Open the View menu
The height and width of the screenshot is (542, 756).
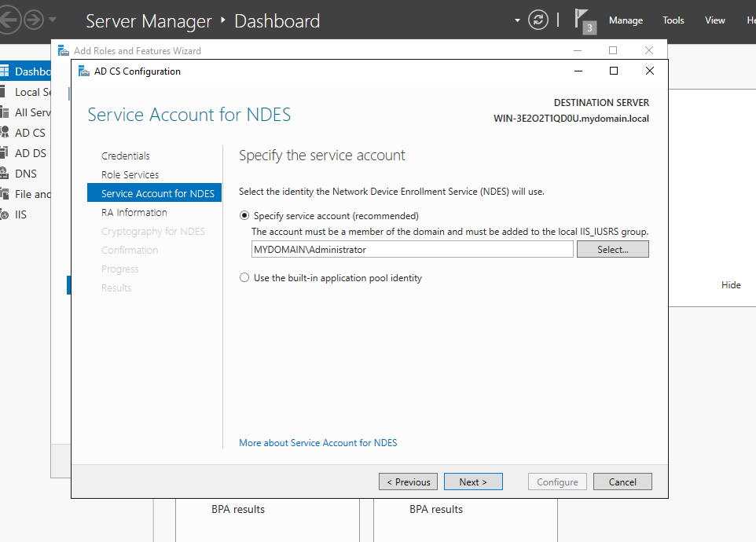714,20
